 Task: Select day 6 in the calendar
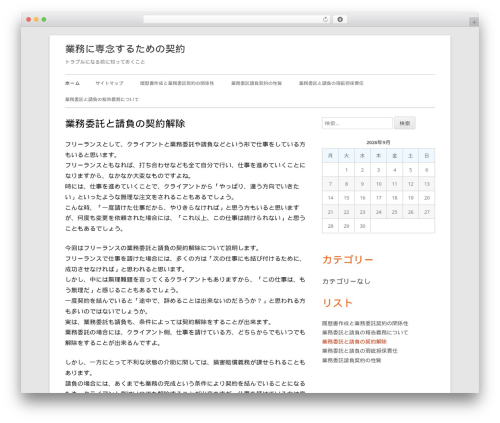click(x=427, y=170)
